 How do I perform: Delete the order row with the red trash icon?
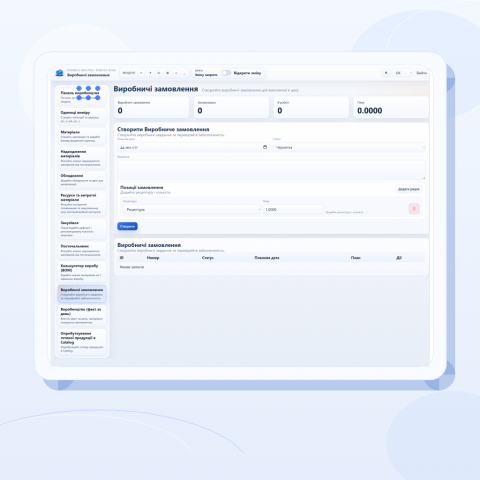tap(414, 209)
